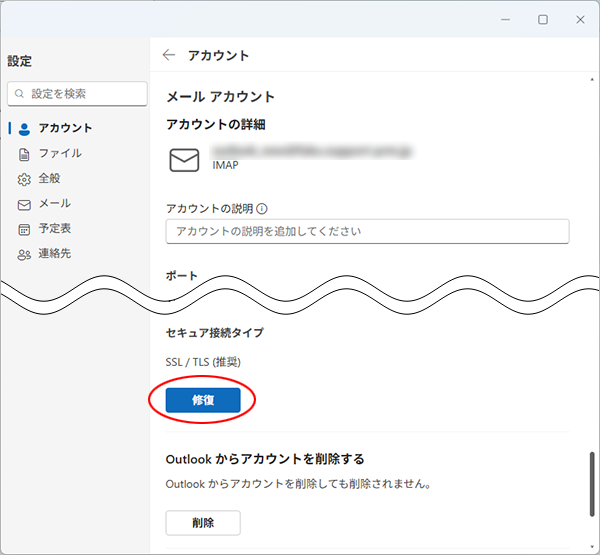Click the 予定表 calendar icon in sidebar
This screenshot has height=555, width=600.
pyautogui.click(x=24, y=229)
